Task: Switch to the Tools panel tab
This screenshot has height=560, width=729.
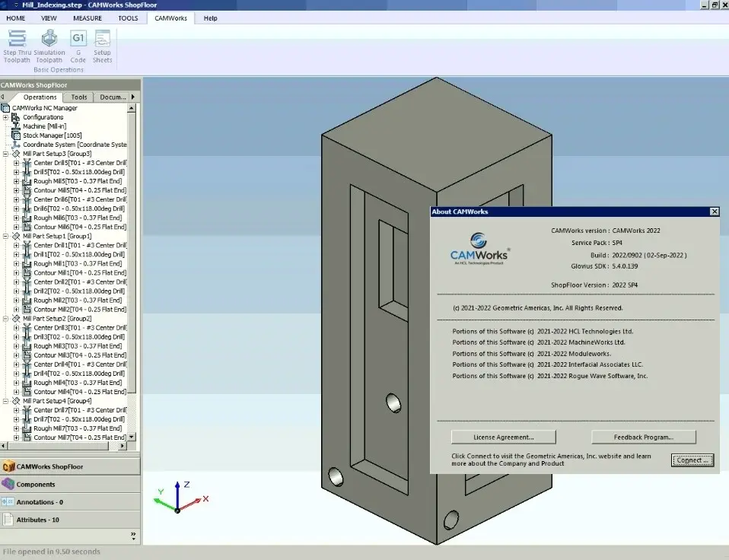Action: (78, 97)
